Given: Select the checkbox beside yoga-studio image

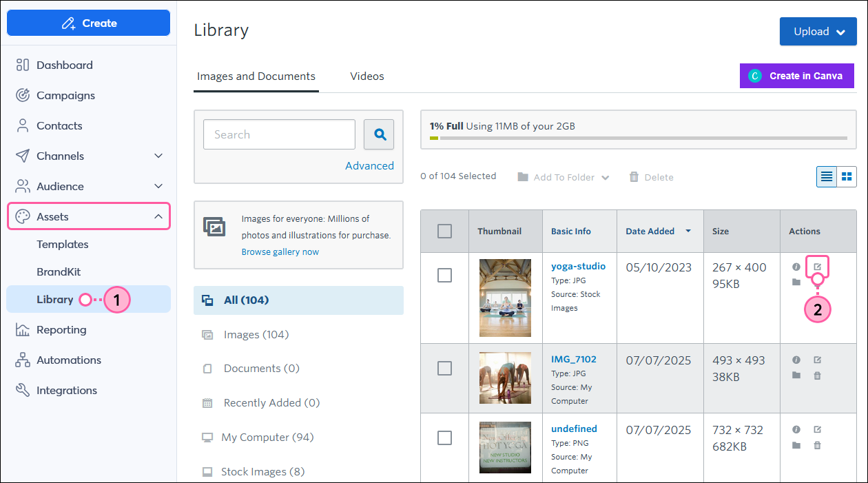Looking at the screenshot, I should (444, 274).
